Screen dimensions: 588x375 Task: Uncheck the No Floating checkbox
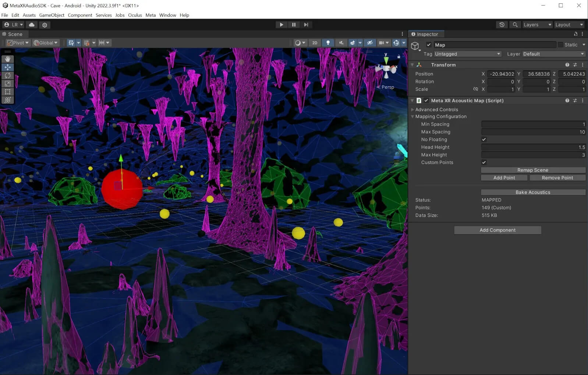point(484,139)
